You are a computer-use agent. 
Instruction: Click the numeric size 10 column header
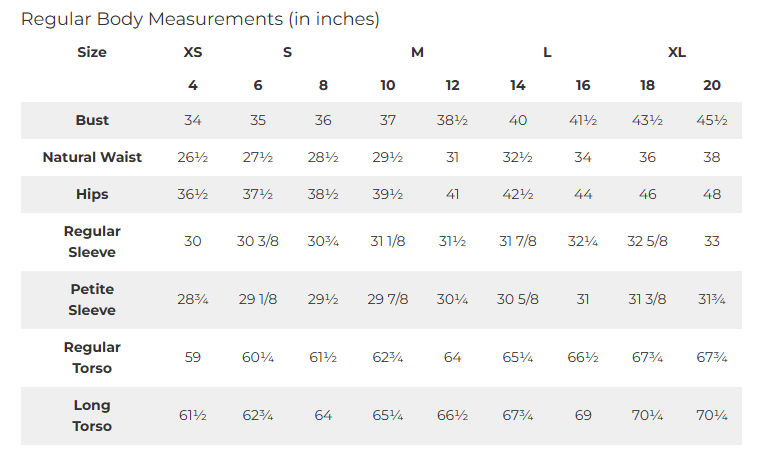388,86
